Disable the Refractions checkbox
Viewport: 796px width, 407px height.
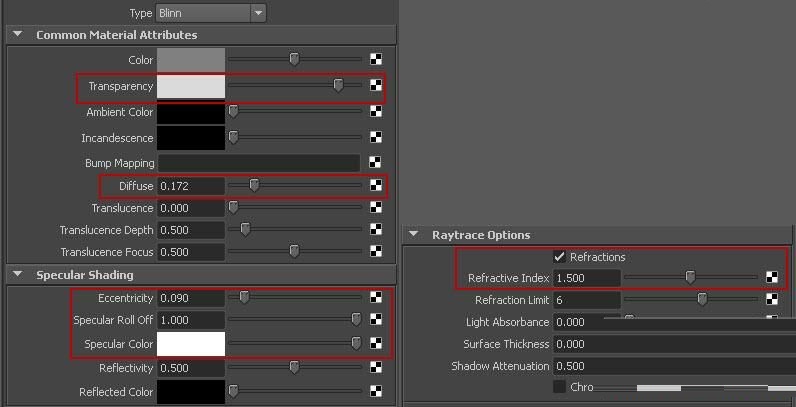[559, 257]
